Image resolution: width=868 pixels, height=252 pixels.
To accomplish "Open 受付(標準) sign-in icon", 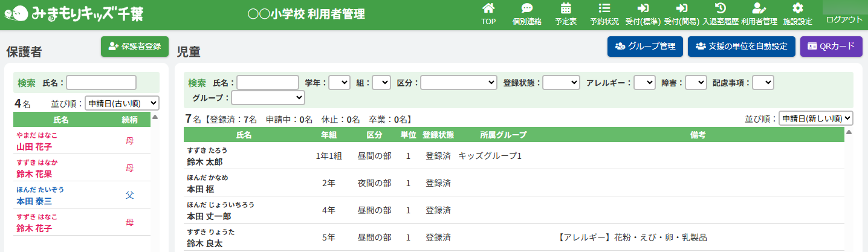I will pos(643,8).
